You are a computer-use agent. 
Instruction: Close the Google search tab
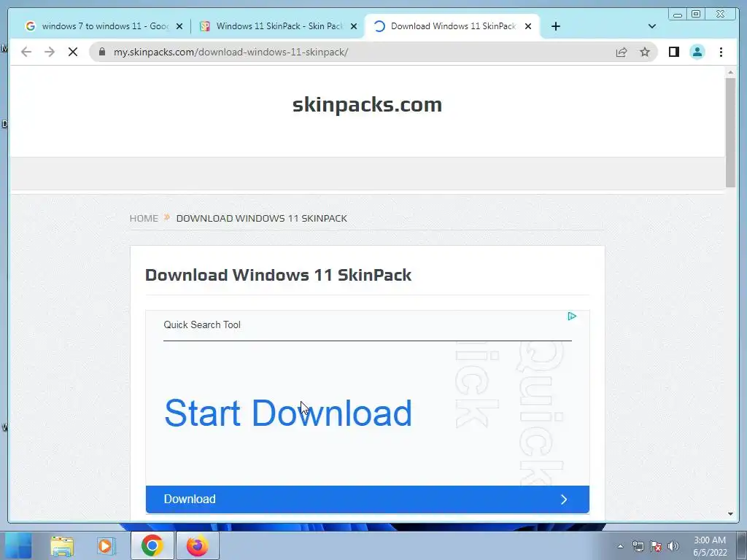(x=179, y=27)
